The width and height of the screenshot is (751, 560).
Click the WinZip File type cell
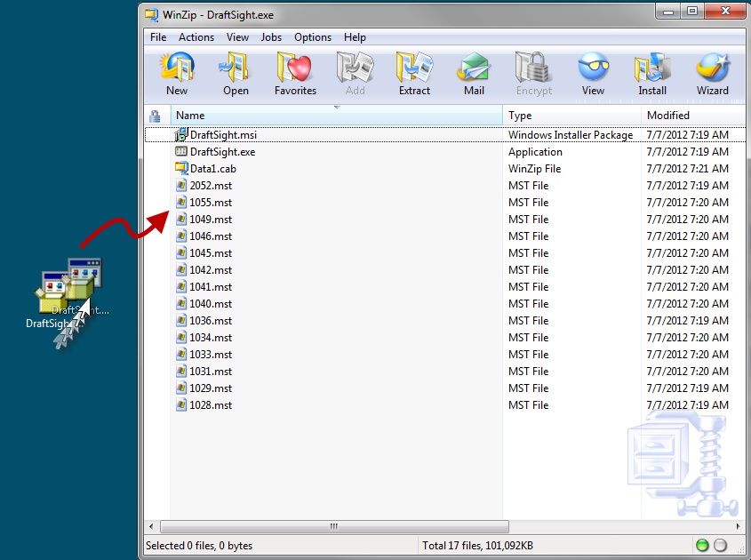pos(534,169)
